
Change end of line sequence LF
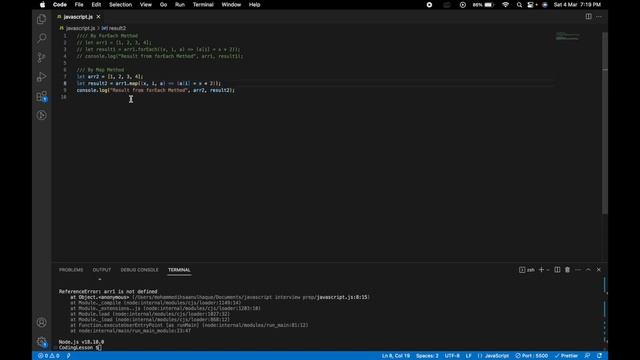469,356
